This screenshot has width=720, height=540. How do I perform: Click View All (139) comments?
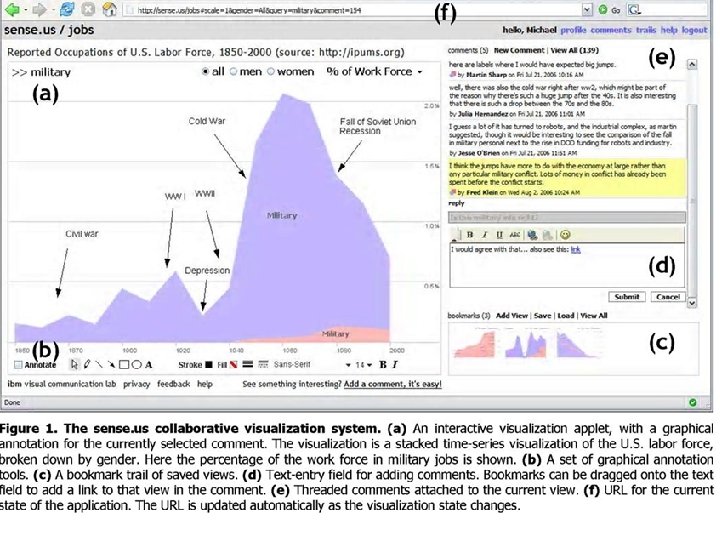(574, 51)
